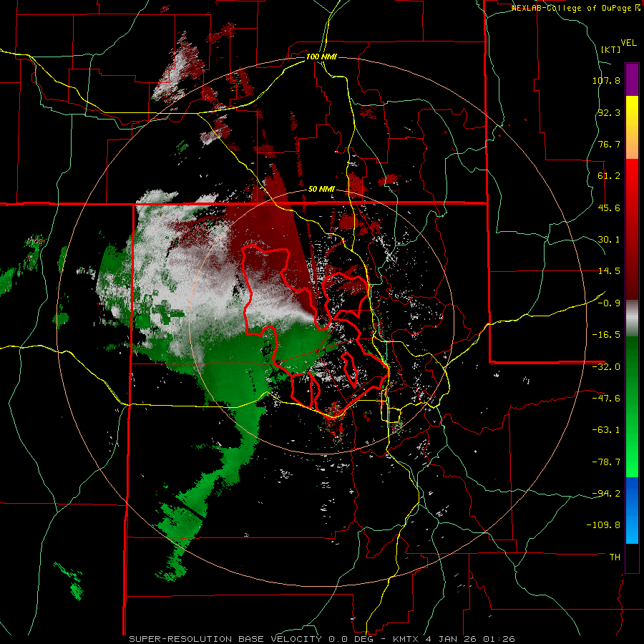Select the -78.7 velocity value
Image resolution: width=644 pixels, height=644 pixels.
pos(606,462)
